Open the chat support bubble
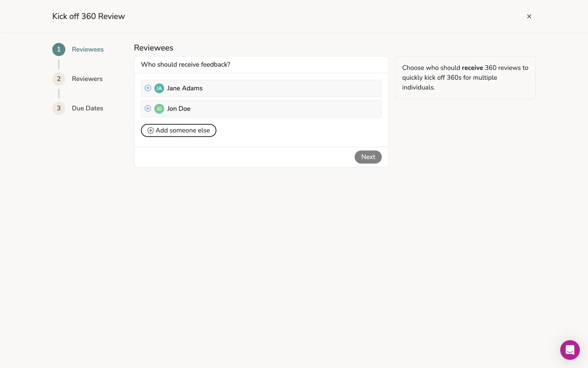The height and width of the screenshot is (368, 588). 570,350
